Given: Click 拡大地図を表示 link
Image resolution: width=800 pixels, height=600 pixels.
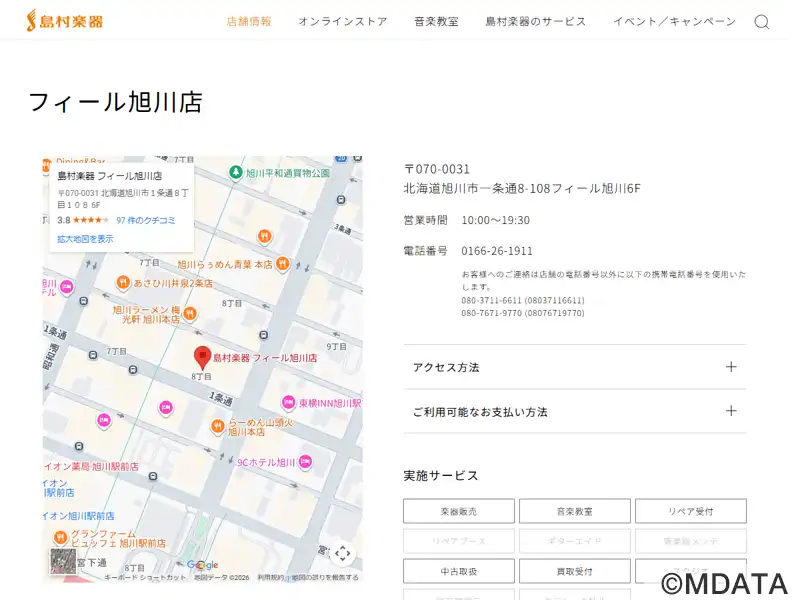Looking at the screenshot, I should point(85,239).
